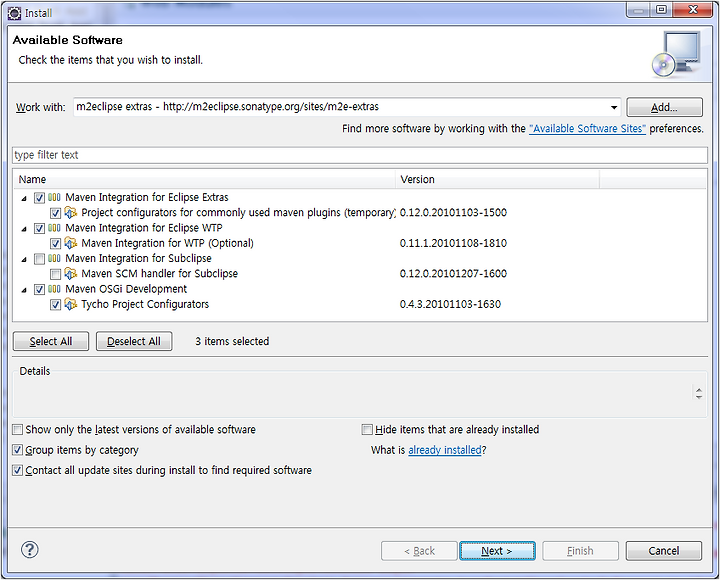Click the feature icon beside Maven SCM handler for Subclipse
This screenshot has height=580, width=720.
click(x=71, y=274)
